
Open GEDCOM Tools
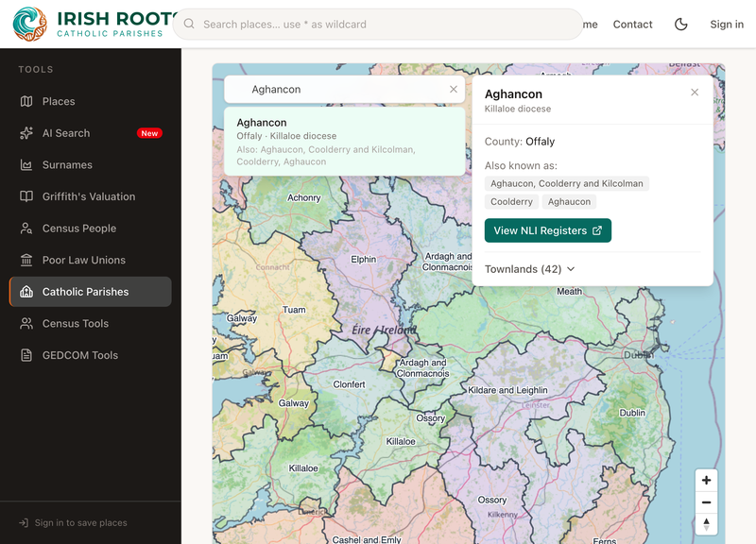[x=90, y=355]
